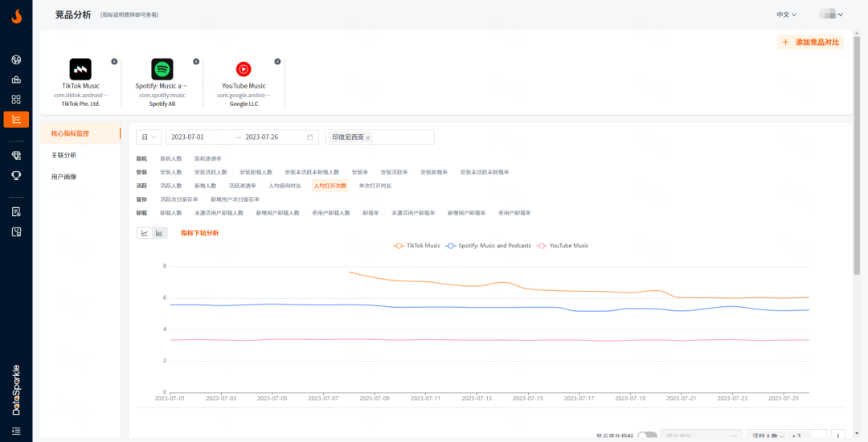Switch to the line chart view icon
Image resolution: width=868 pixels, height=442 pixels.
[x=145, y=233]
